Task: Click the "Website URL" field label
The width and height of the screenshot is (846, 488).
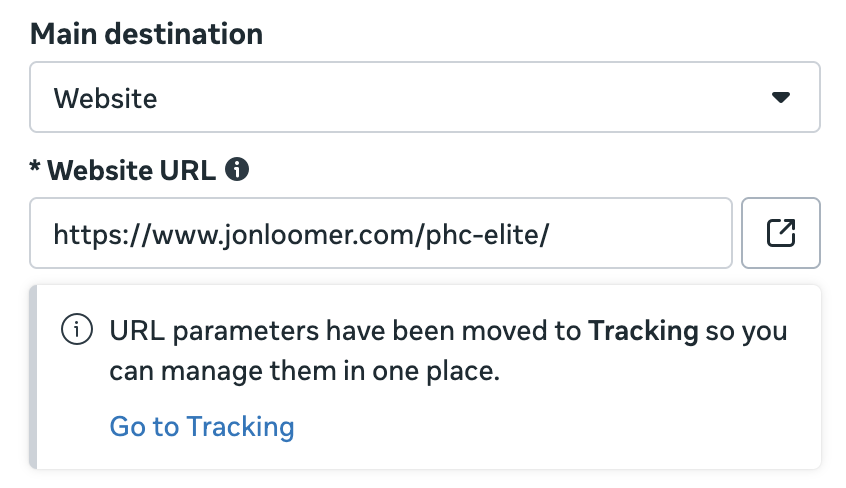Action: [131, 170]
